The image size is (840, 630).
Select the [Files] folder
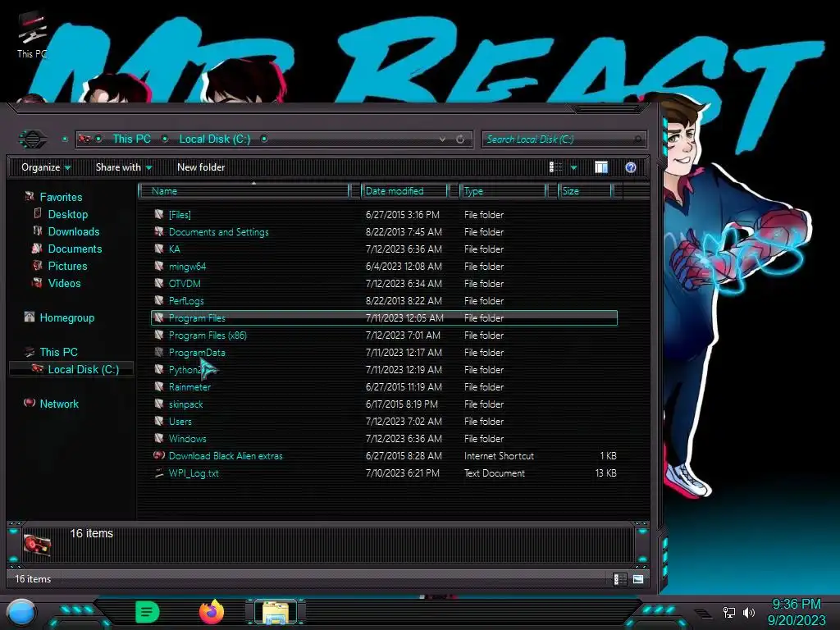[x=180, y=215]
